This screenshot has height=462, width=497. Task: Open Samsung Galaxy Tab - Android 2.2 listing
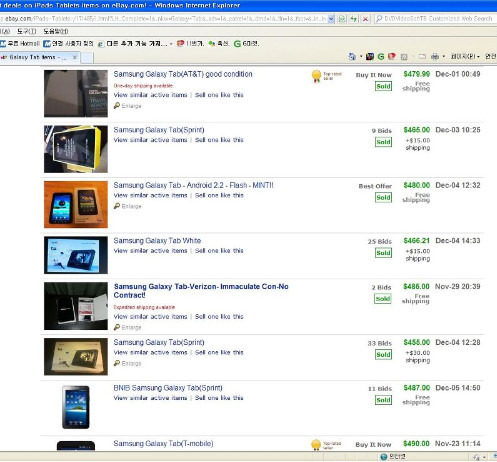pos(193,185)
